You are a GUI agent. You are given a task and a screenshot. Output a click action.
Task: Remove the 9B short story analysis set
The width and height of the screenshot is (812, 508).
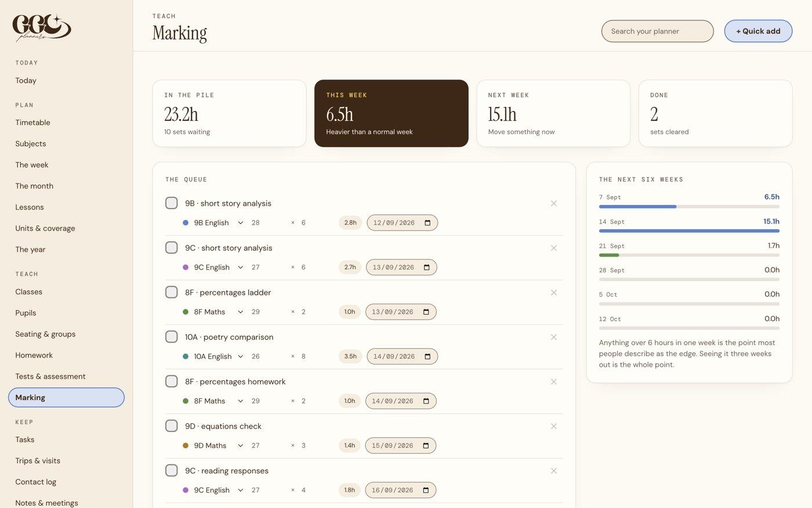(x=554, y=204)
